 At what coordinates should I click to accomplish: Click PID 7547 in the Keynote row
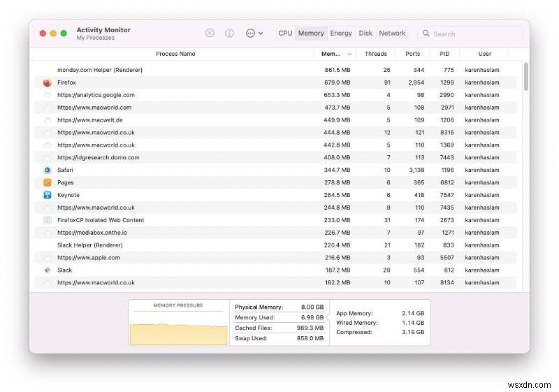coord(447,195)
